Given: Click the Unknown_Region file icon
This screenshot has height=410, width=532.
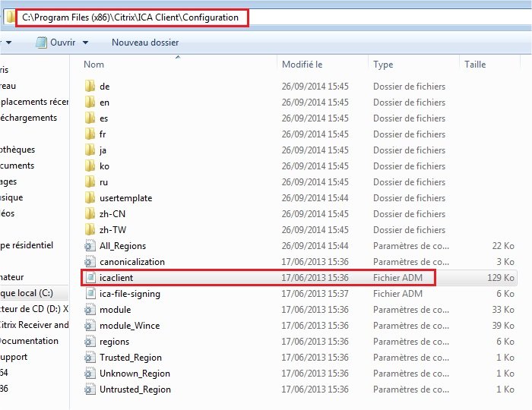Looking at the screenshot, I should coord(90,373).
